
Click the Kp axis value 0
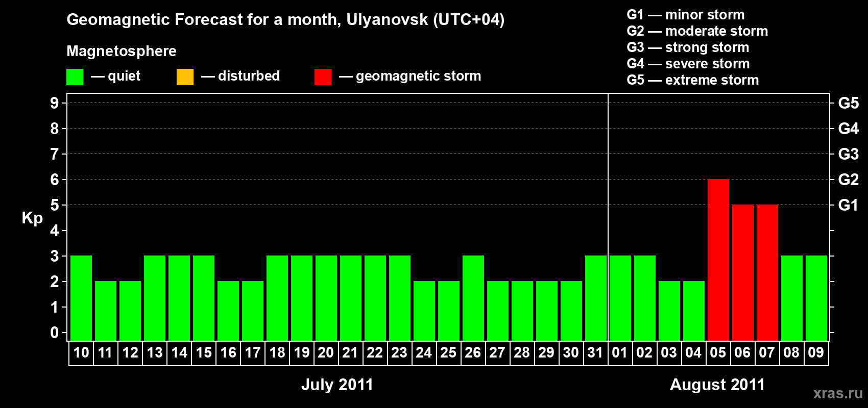point(55,333)
